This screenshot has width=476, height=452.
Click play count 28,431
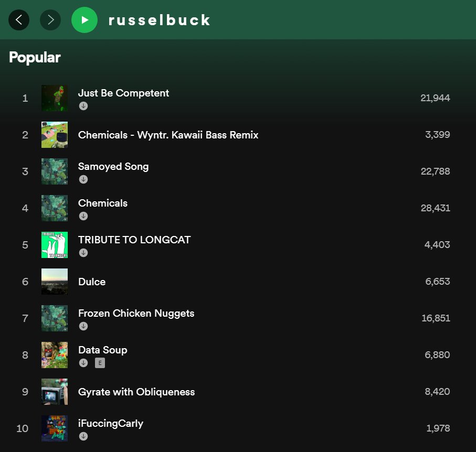pos(435,208)
